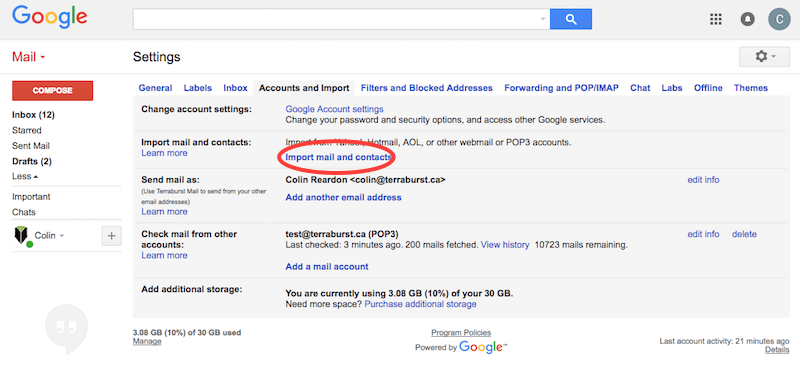Click the plus button beside Colin

pos(112,236)
